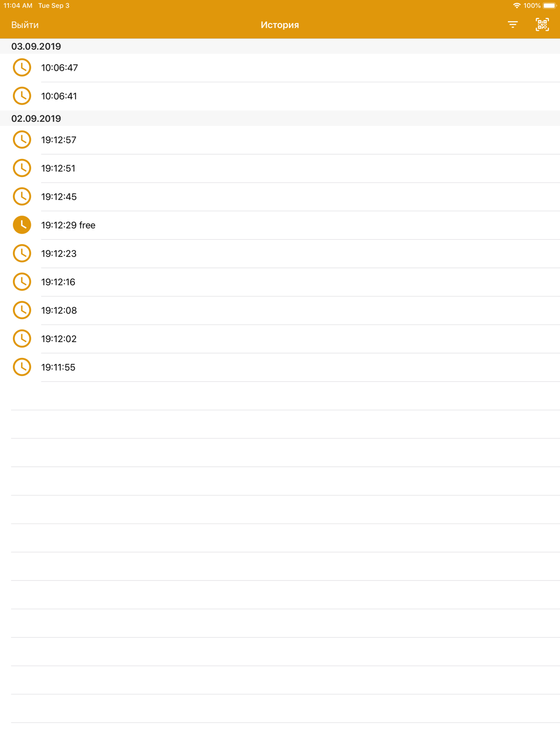Open the filter icon in header
Viewport: 560px width, 747px height.
coord(513,25)
